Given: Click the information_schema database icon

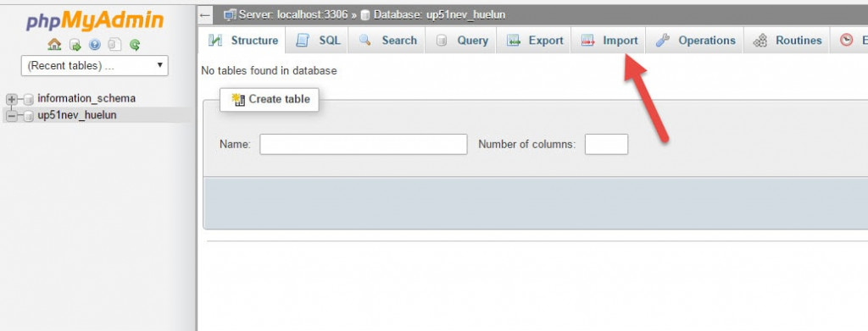Looking at the screenshot, I should 29,99.
